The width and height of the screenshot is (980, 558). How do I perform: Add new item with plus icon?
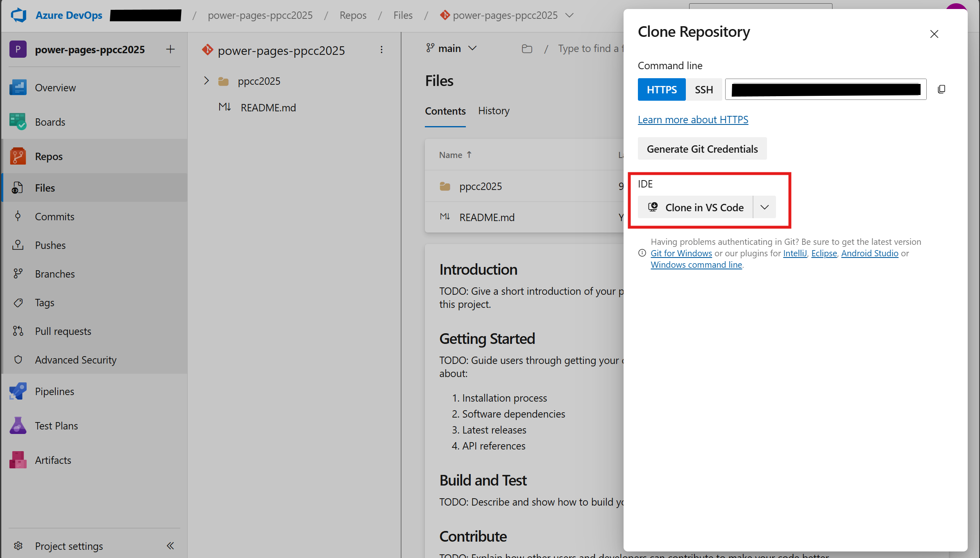pos(170,50)
